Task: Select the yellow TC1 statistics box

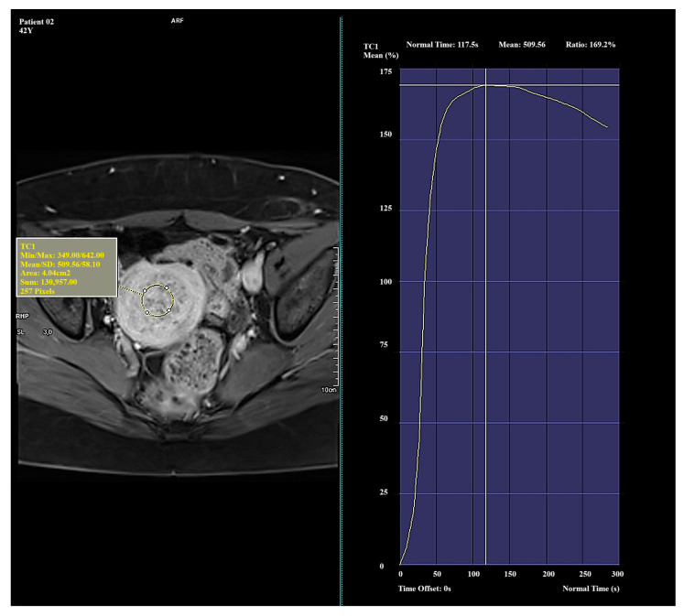Action: point(67,267)
